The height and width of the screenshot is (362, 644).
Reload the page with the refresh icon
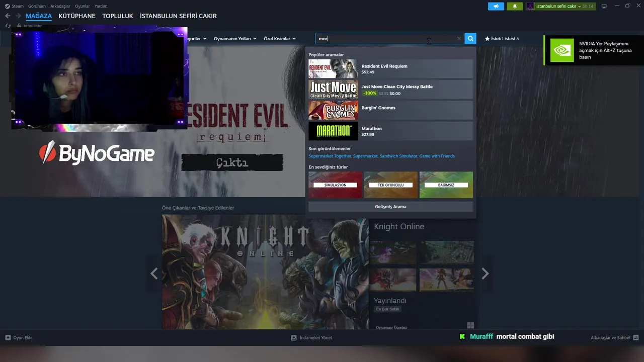[x=8, y=26]
